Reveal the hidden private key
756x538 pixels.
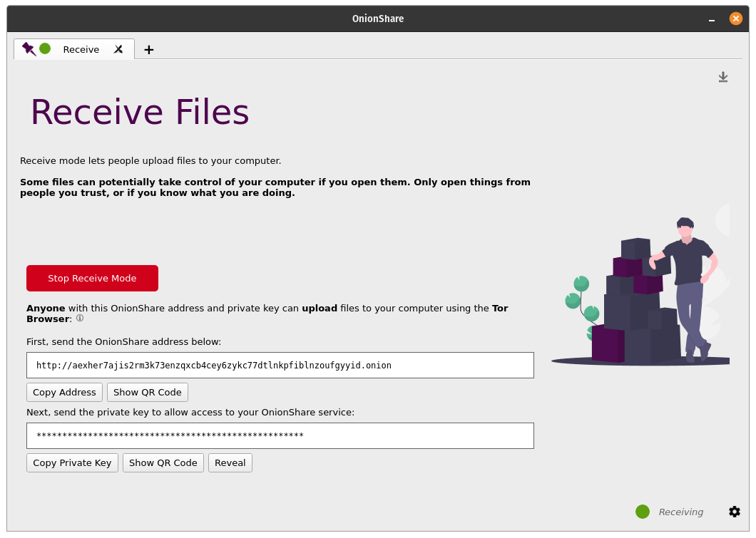click(x=230, y=462)
